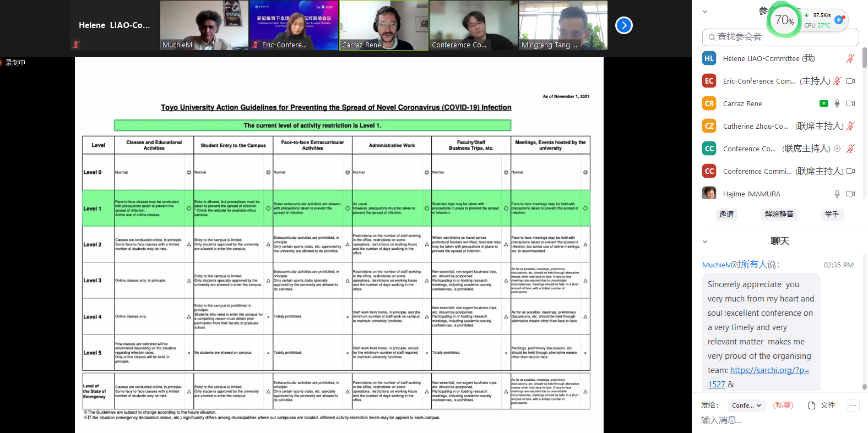Image resolution: width=868 pixels, height=433 pixels.
Task: Collapse the participants panel chevron
Action: pyautogui.click(x=705, y=12)
